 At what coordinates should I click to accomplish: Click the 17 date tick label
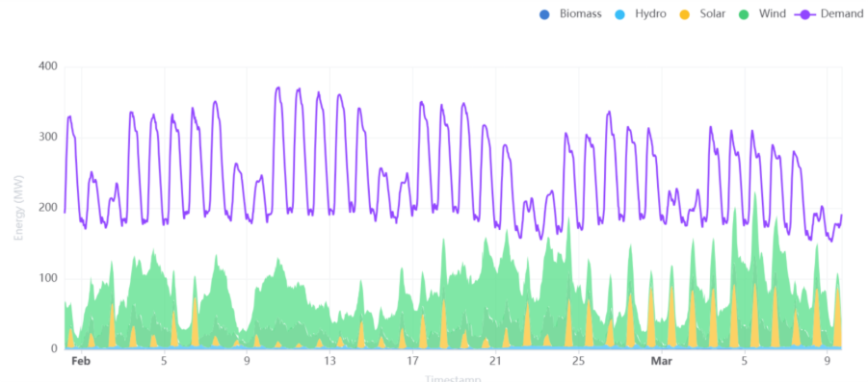pos(412,362)
